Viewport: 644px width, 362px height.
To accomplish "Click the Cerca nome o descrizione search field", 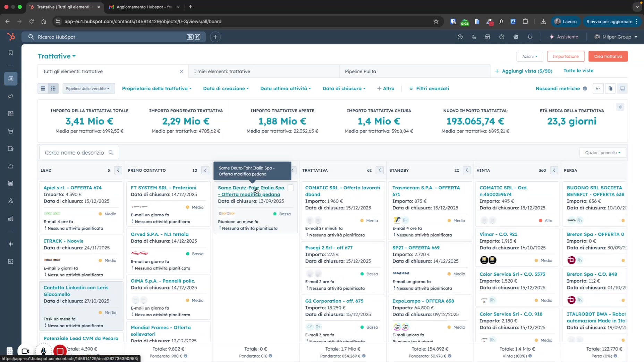I will (75, 153).
